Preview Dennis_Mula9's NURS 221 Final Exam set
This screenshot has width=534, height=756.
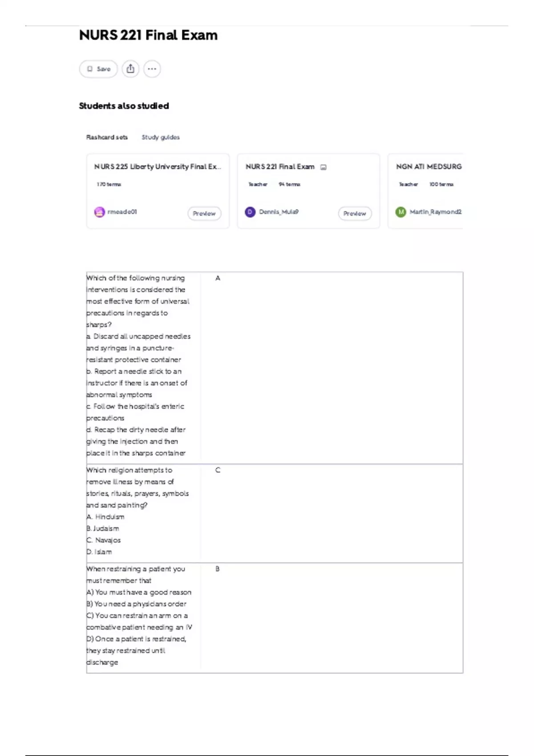coord(355,213)
